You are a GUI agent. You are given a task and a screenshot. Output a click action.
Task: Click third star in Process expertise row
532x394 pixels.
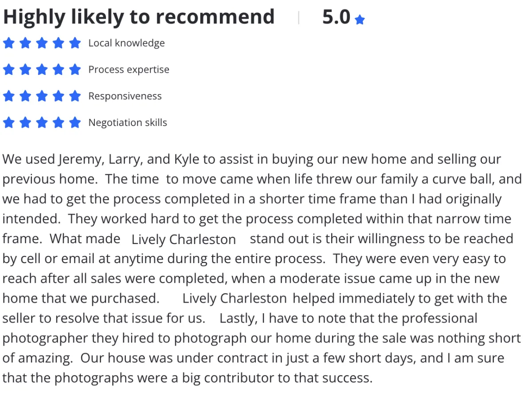(x=42, y=70)
